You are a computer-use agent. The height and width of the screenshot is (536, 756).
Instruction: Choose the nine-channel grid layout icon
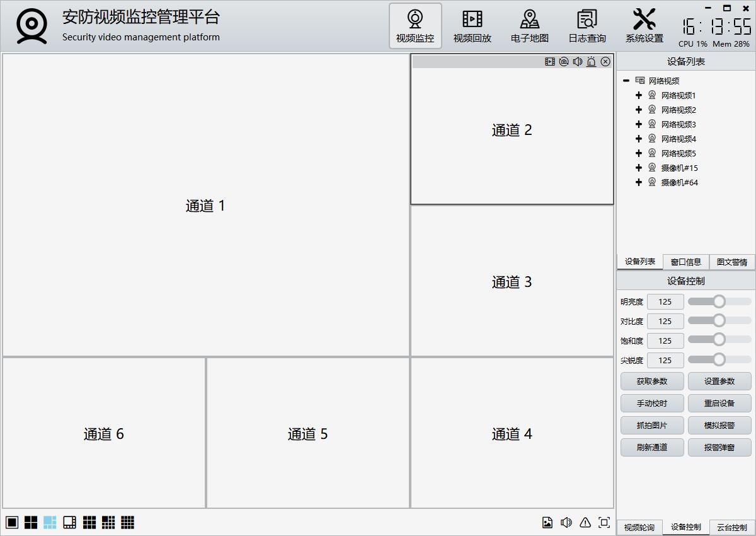click(89, 522)
